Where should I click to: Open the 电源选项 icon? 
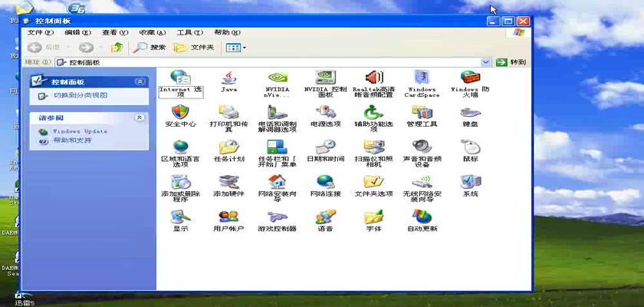325,112
